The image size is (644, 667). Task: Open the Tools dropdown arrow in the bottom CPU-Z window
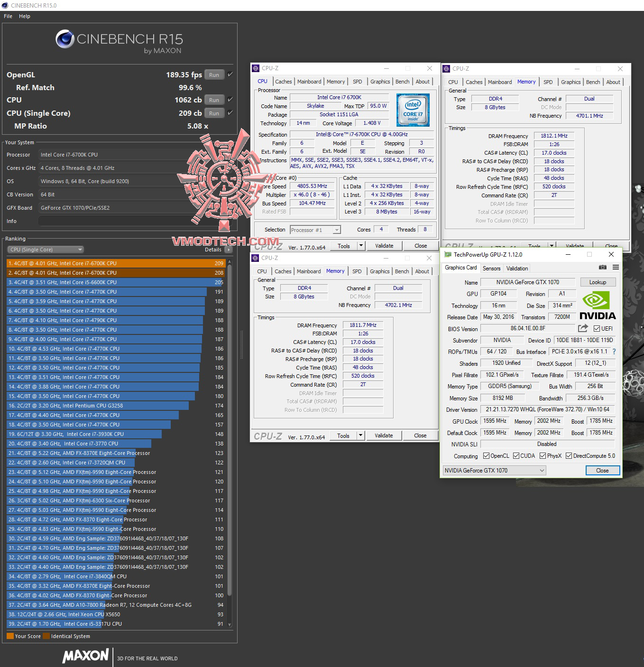(360, 435)
